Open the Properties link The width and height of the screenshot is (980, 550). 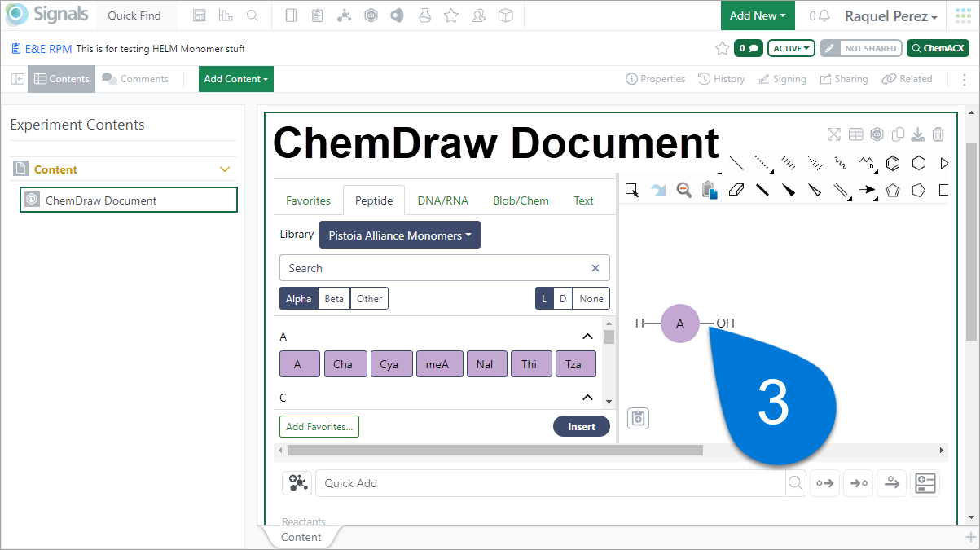pos(656,79)
